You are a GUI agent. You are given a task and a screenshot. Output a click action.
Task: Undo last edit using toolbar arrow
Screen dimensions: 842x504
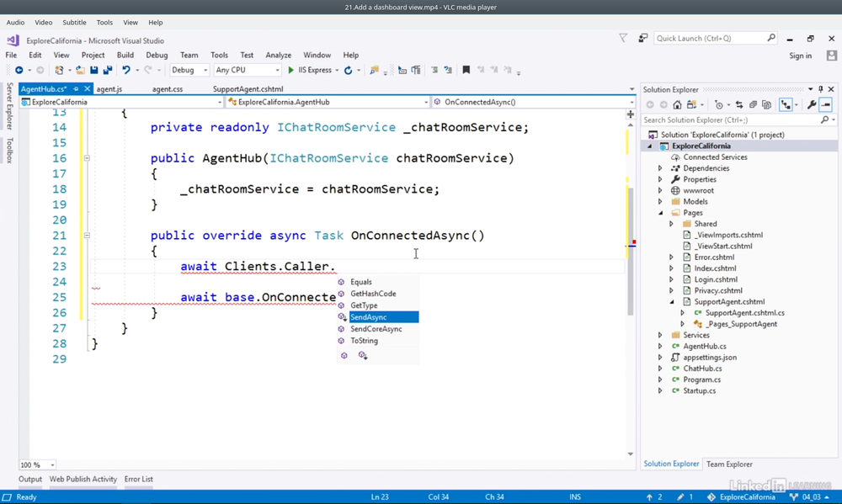[126, 70]
